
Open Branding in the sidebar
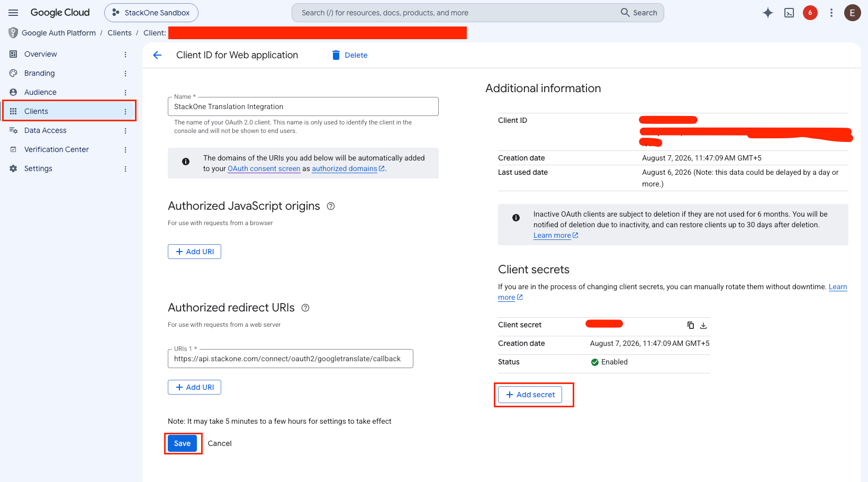39,73
